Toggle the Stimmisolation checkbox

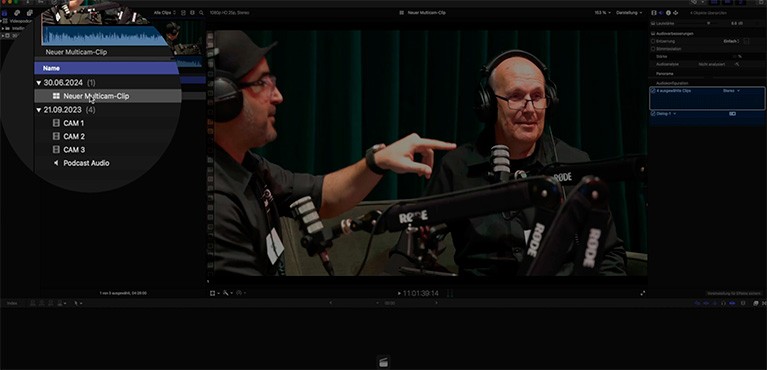653,49
